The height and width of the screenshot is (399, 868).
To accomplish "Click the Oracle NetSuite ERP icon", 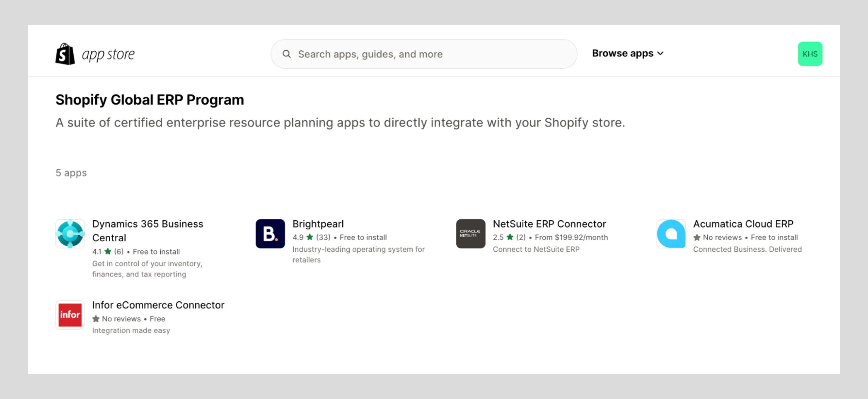I will pyautogui.click(x=470, y=233).
